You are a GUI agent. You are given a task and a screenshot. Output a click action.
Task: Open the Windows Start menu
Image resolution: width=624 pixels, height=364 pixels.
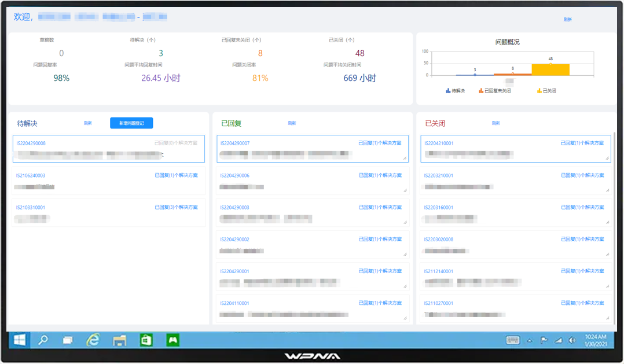pos(20,340)
